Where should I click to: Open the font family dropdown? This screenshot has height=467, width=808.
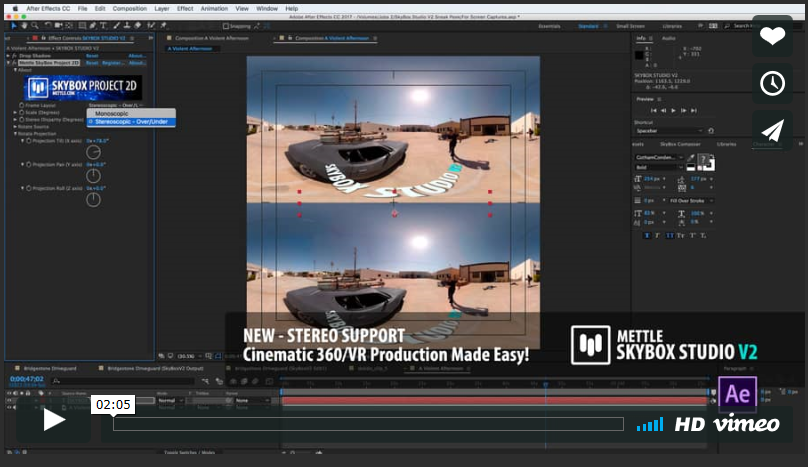659,157
